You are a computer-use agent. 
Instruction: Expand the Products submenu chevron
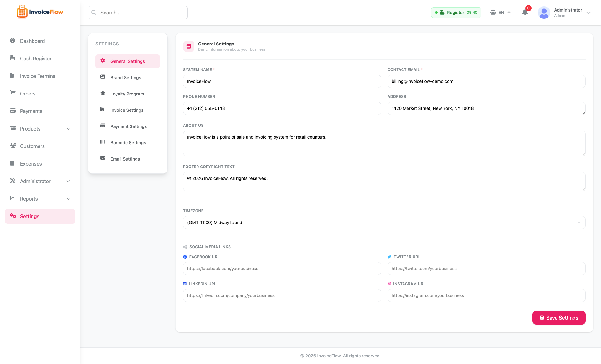click(x=68, y=129)
